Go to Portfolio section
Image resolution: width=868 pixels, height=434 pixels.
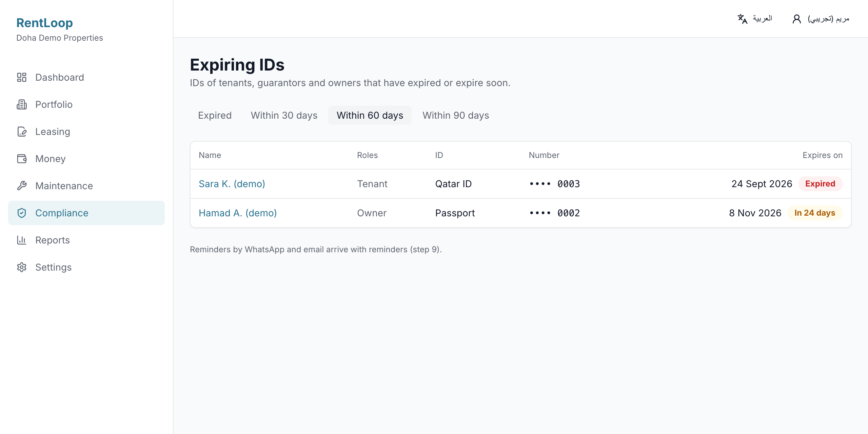(86, 104)
